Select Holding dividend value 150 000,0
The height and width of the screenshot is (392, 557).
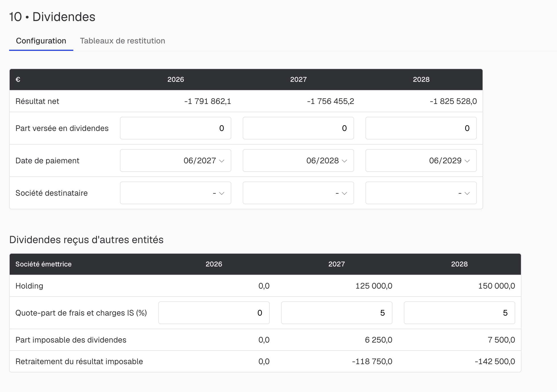point(496,286)
